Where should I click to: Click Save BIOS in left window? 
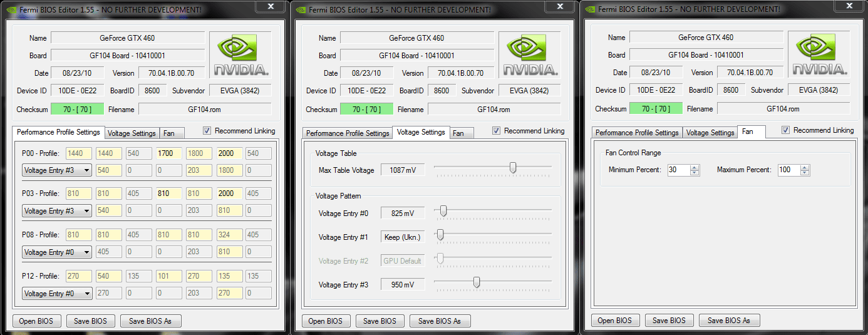tap(90, 321)
